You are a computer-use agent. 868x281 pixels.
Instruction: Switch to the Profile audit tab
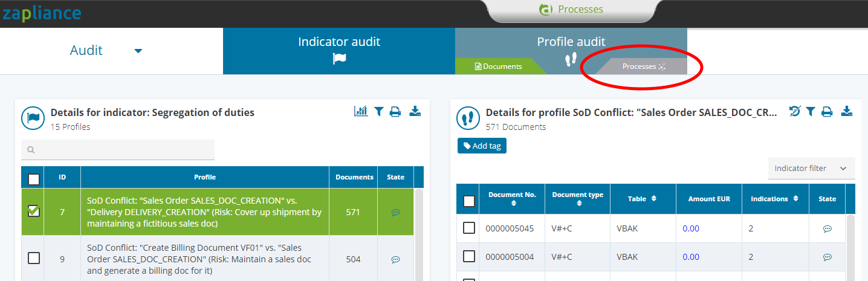point(571,42)
